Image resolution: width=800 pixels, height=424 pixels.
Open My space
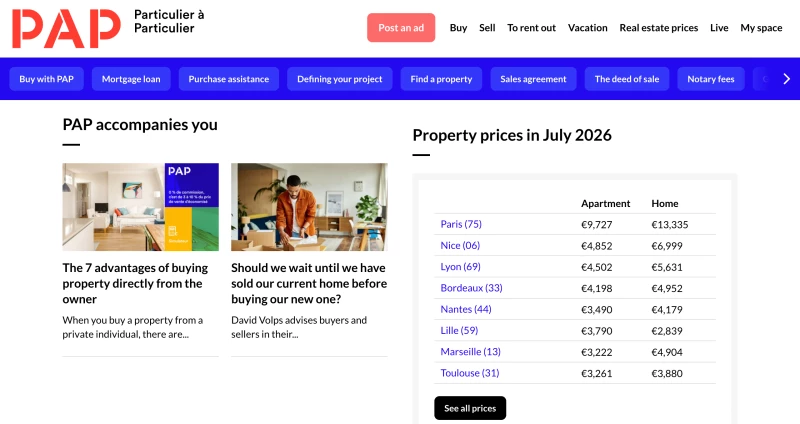761,28
